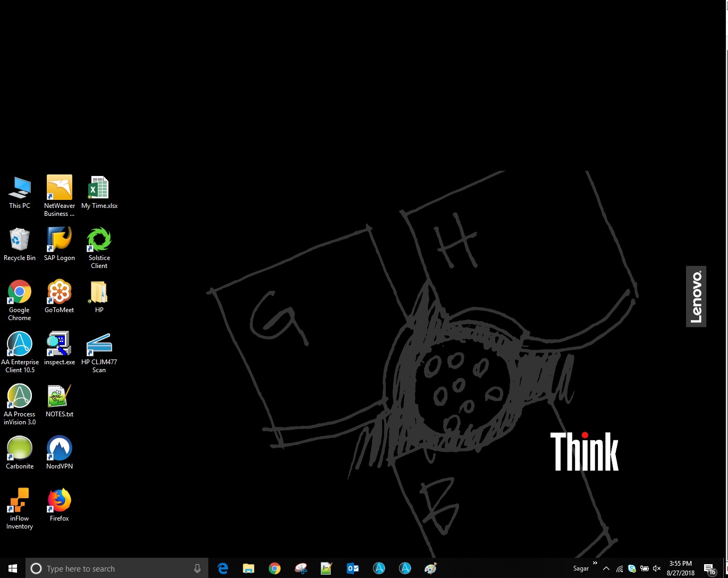Image resolution: width=728 pixels, height=578 pixels.
Task: Select AA Process inVision 3.0 icon
Action: [20, 405]
